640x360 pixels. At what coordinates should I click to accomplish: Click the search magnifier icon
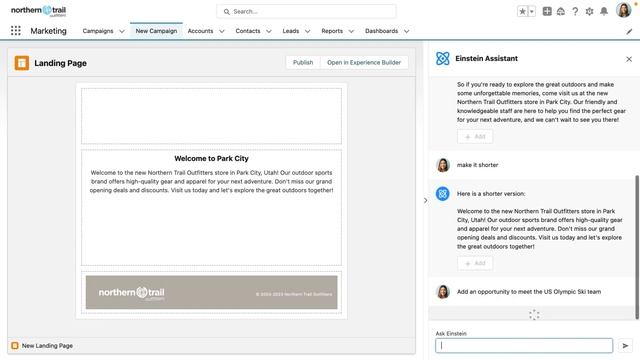click(x=227, y=11)
